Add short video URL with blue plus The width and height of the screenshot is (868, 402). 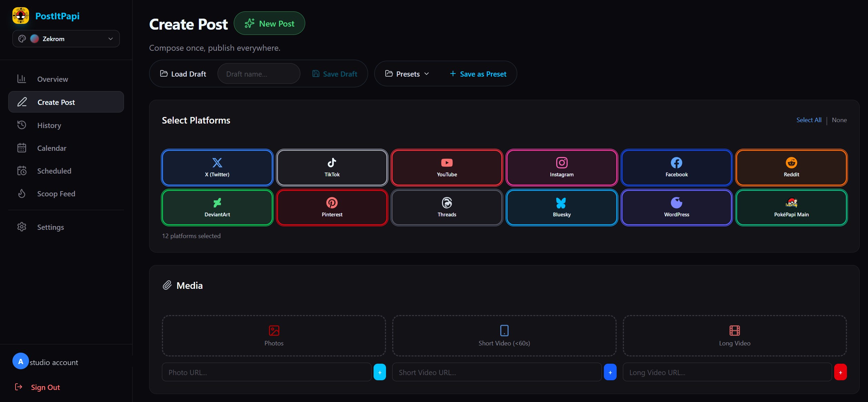point(610,372)
